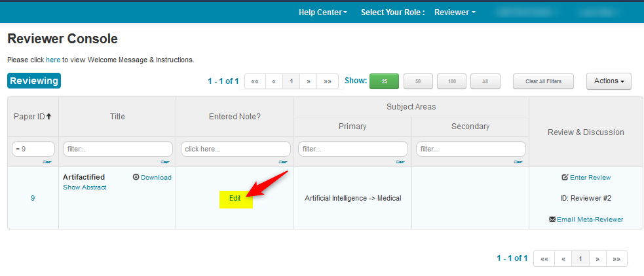Go to first page in top pagination
644x276 pixels.
tap(255, 81)
